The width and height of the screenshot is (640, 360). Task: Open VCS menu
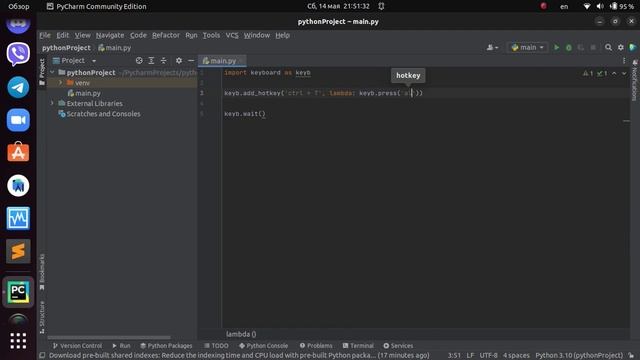232,35
